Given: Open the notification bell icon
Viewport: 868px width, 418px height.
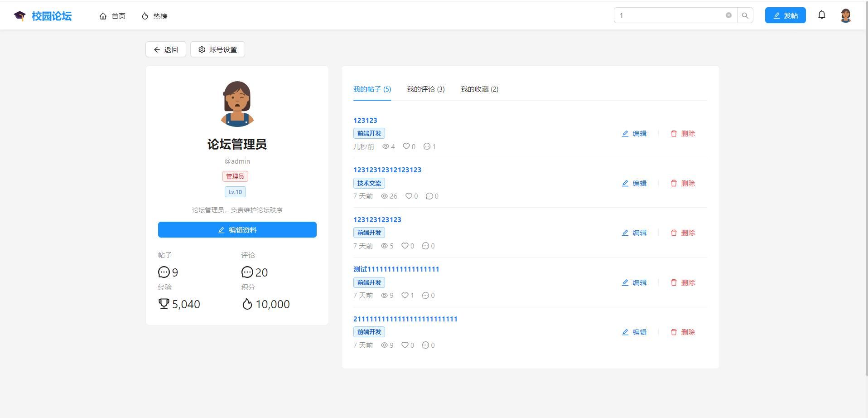Looking at the screenshot, I should (x=821, y=15).
